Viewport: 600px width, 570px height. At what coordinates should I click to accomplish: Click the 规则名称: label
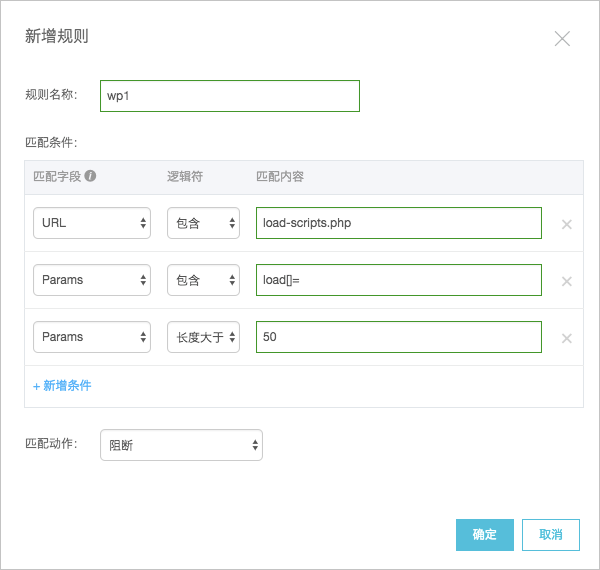(51, 94)
